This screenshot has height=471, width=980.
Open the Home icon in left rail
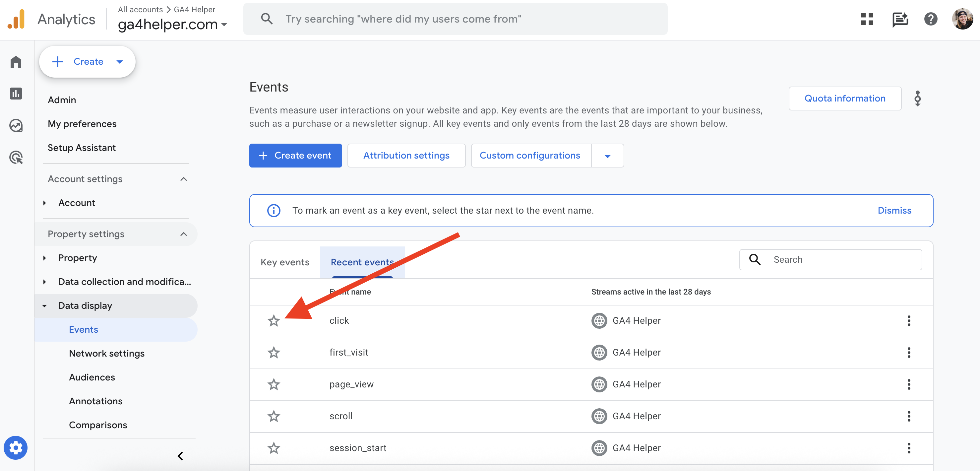coord(16,62)
